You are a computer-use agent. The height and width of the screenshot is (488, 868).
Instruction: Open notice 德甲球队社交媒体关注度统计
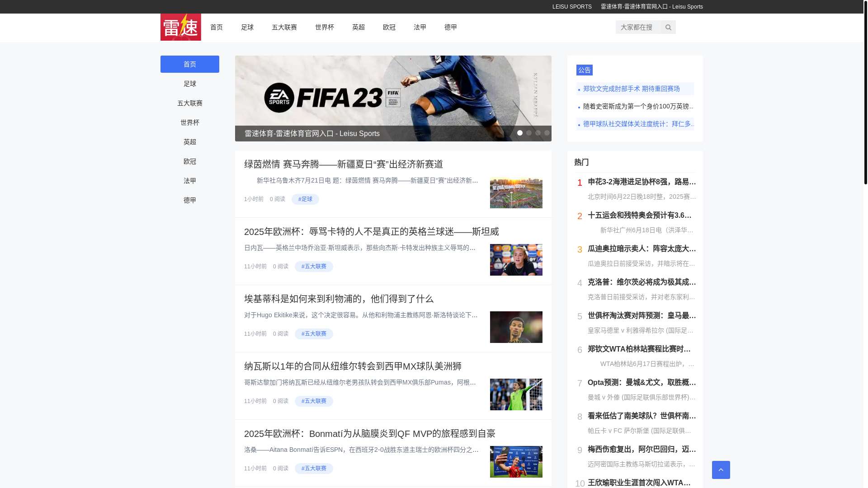tap(635, 124)
